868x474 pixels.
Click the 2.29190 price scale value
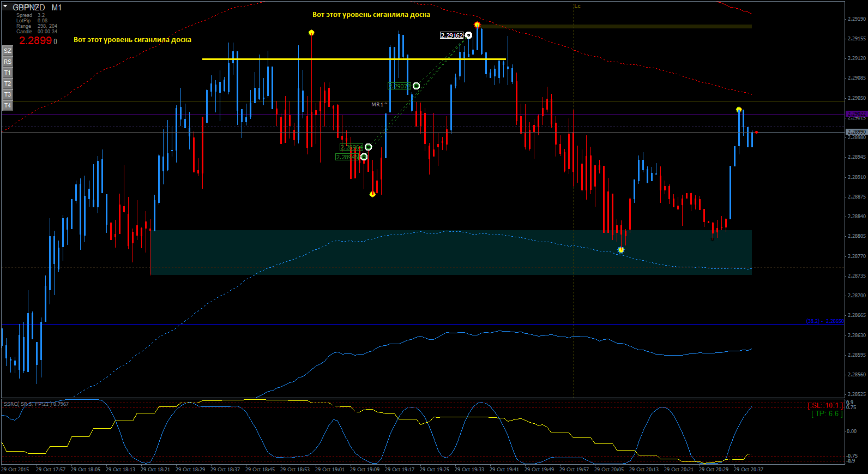[857, 19]
